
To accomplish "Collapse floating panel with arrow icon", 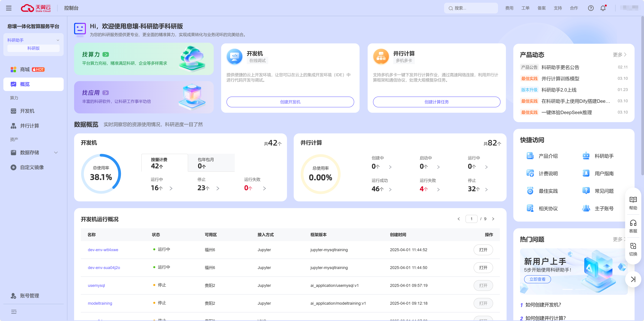I will [633, 279].
